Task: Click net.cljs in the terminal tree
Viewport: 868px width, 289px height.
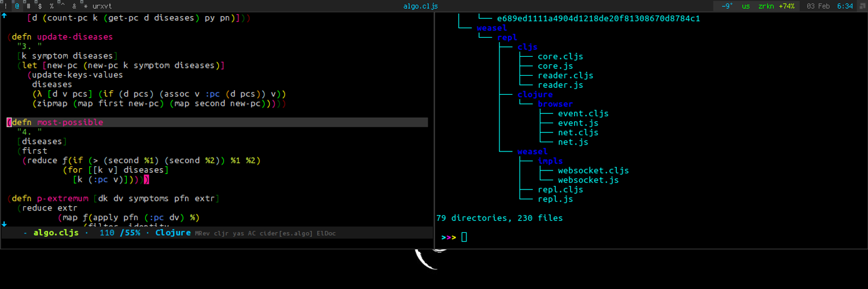Action: click(578, 132)
